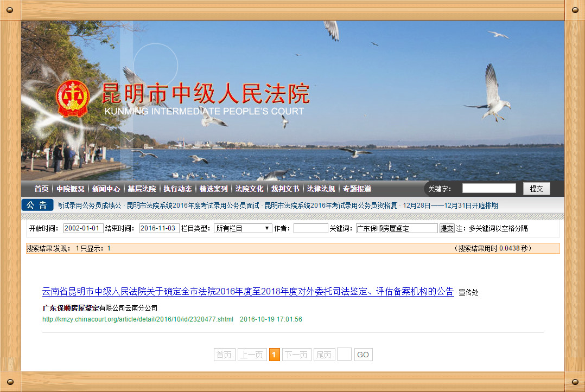Submit the filter form with 提交

click(447, 228)
